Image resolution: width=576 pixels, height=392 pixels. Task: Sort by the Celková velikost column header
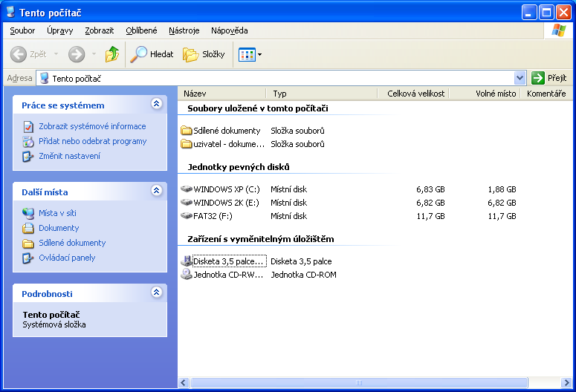[413, 94]
